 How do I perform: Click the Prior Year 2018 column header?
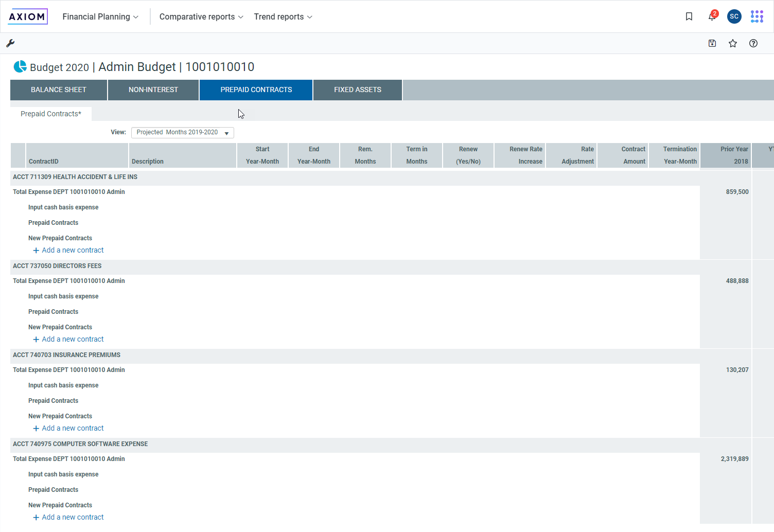point(726,155)
